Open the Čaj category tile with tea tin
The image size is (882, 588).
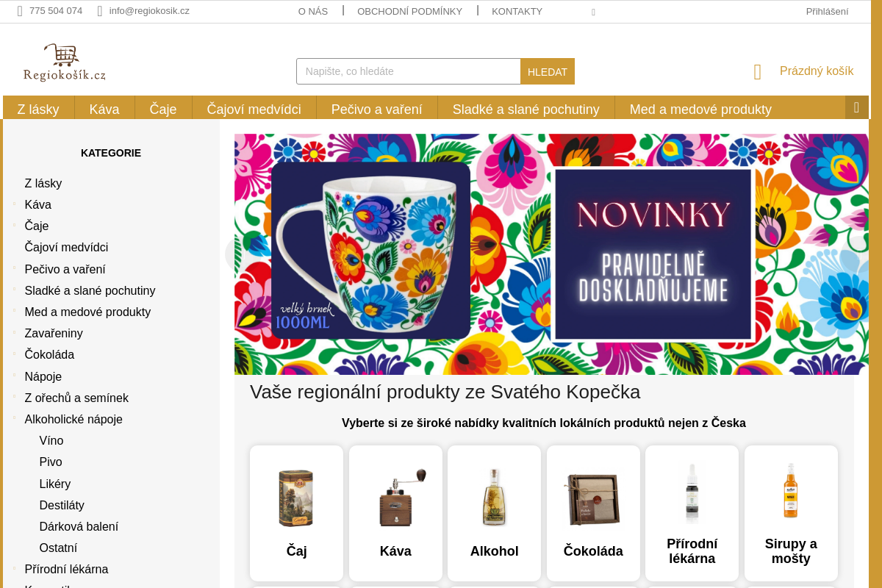tap(296, 513)
